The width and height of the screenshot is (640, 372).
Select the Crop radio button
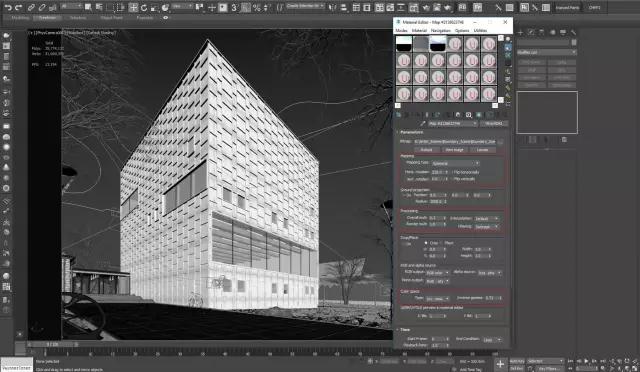426,243
